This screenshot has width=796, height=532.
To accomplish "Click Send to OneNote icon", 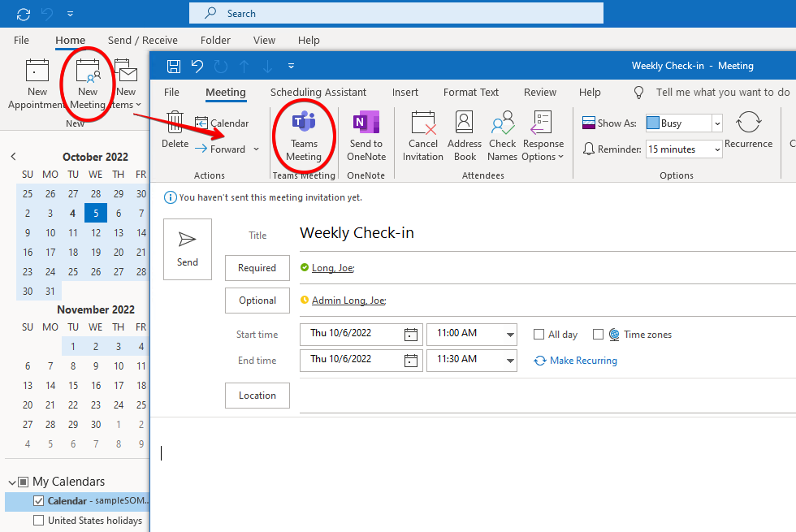I will [366, 123].
